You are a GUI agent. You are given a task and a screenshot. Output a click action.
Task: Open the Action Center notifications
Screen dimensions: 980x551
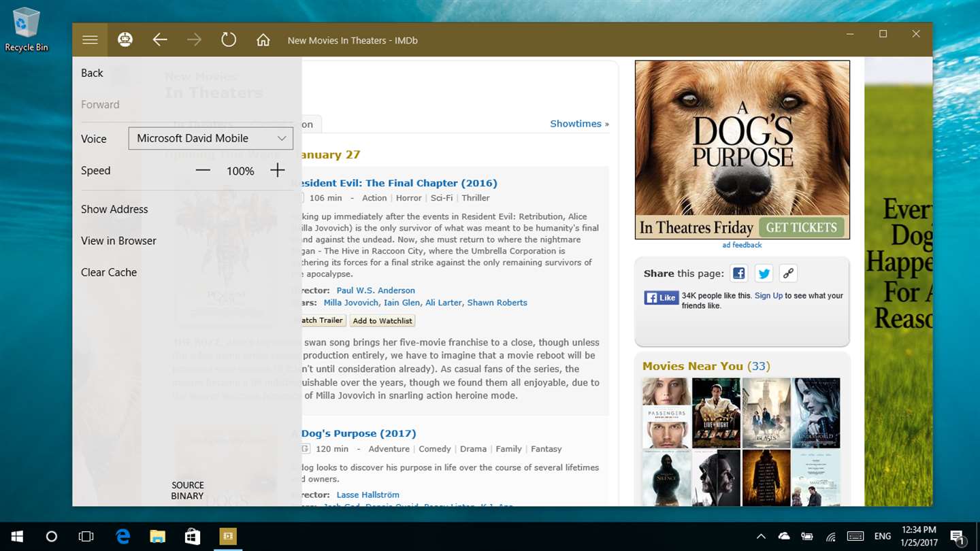coord(957,537)
